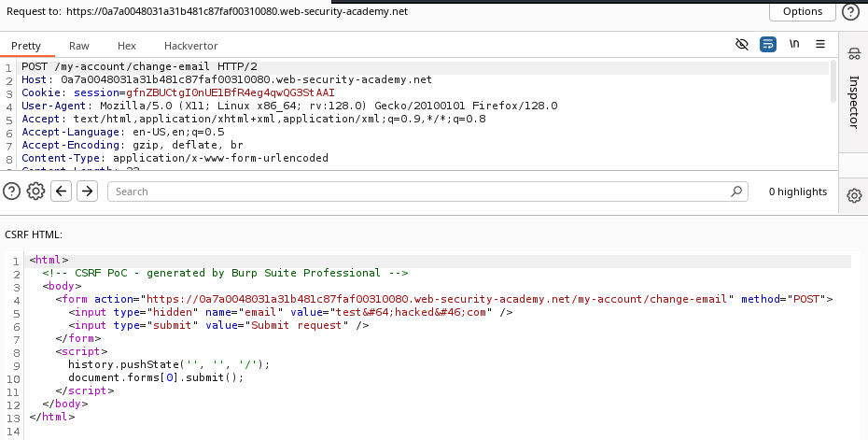Expand the Inspector vertical label
This screenshot has height=440, width=868.
(854, 102)
